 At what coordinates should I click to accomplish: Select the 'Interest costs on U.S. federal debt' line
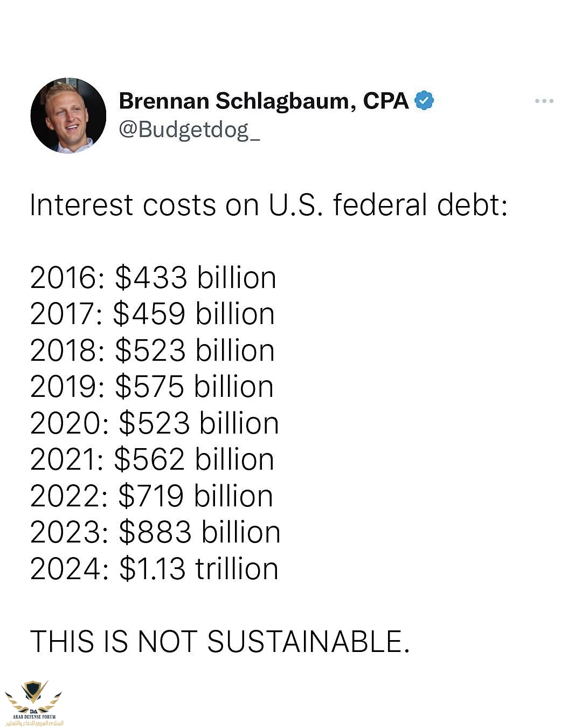[268, 205]
